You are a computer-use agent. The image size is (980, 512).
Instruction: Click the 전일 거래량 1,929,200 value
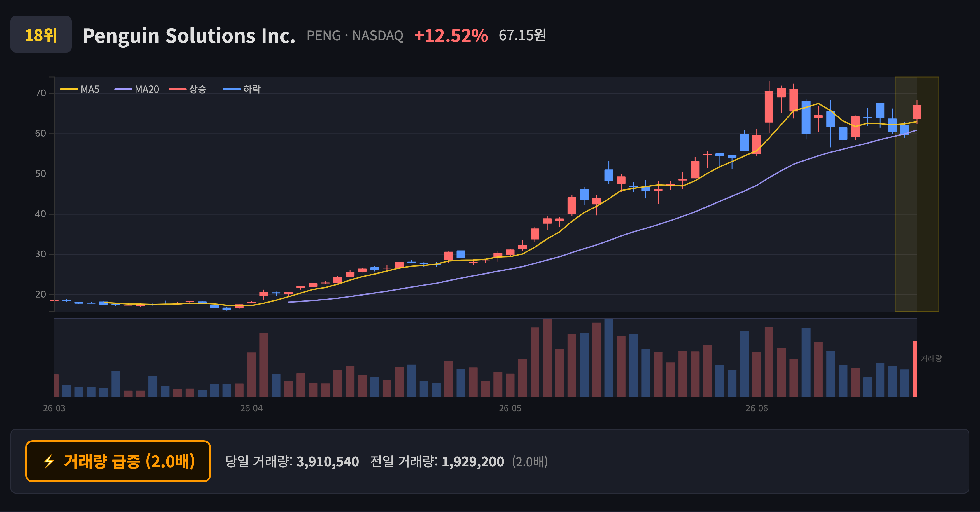[x=473, y=462]
